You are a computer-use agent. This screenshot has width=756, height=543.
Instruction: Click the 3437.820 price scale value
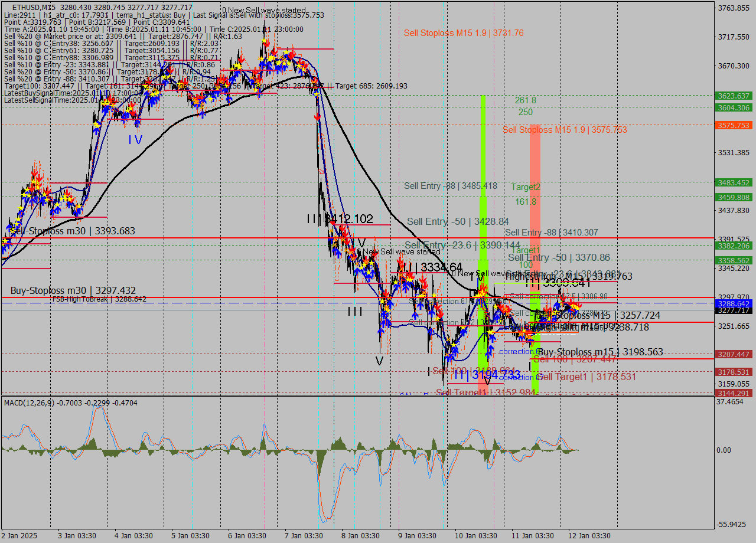pos(733,211)
